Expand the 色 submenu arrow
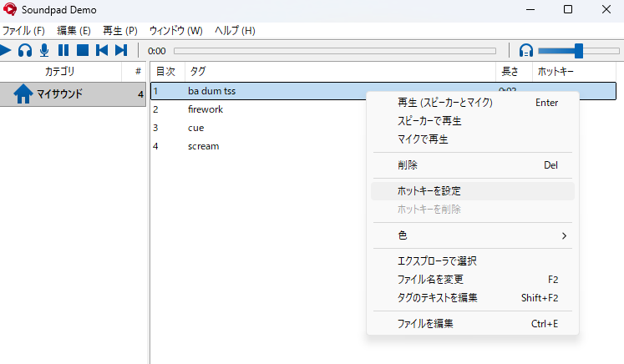624x364 pixels. pos(564,236)
